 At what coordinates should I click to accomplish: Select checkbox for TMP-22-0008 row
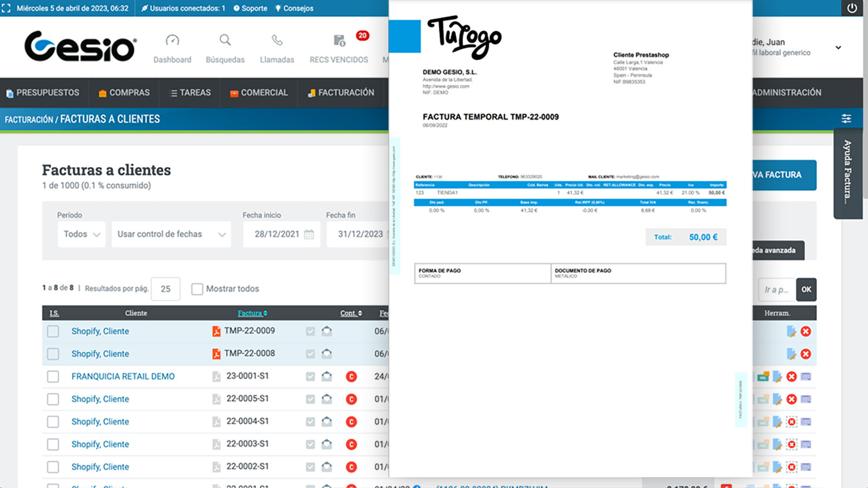coord(53,354)
